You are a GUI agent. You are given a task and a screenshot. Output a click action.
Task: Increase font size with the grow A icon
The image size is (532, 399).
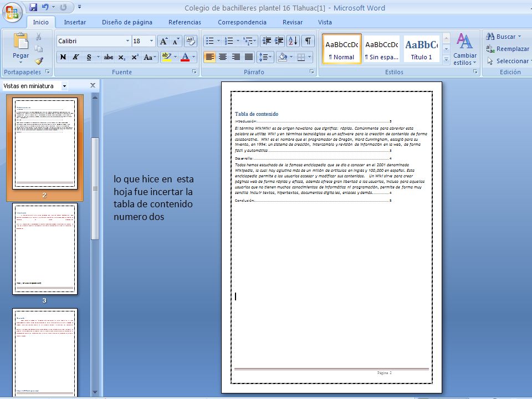point(163,42)
